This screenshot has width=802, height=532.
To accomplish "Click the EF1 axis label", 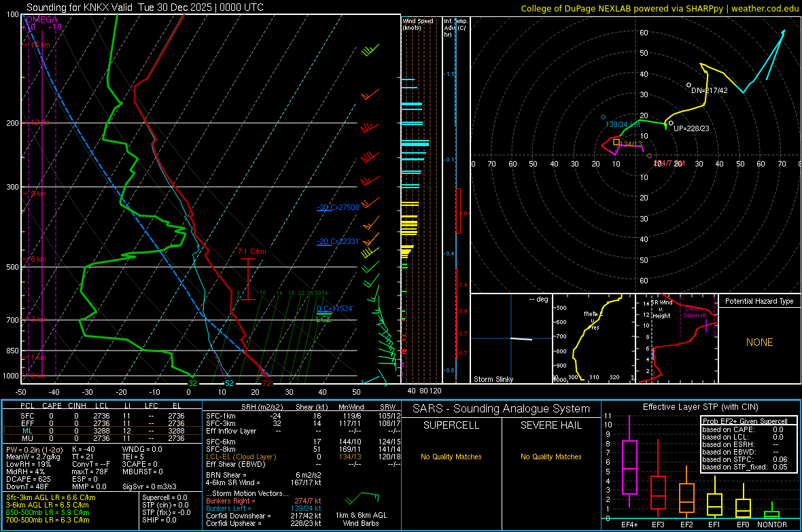I will [714, 525].
